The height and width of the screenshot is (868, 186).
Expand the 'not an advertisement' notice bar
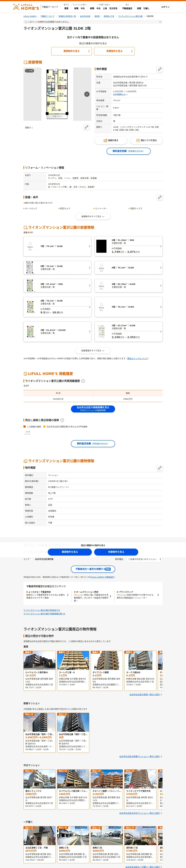pos(93,22)
